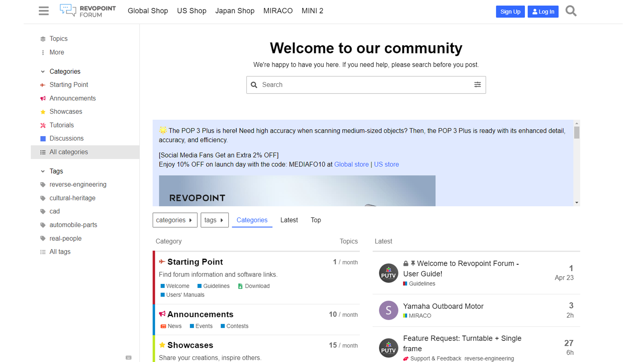644x362 pixels.
Task: Open the hamburger sidebar toggle
Action: pos(44,11)
